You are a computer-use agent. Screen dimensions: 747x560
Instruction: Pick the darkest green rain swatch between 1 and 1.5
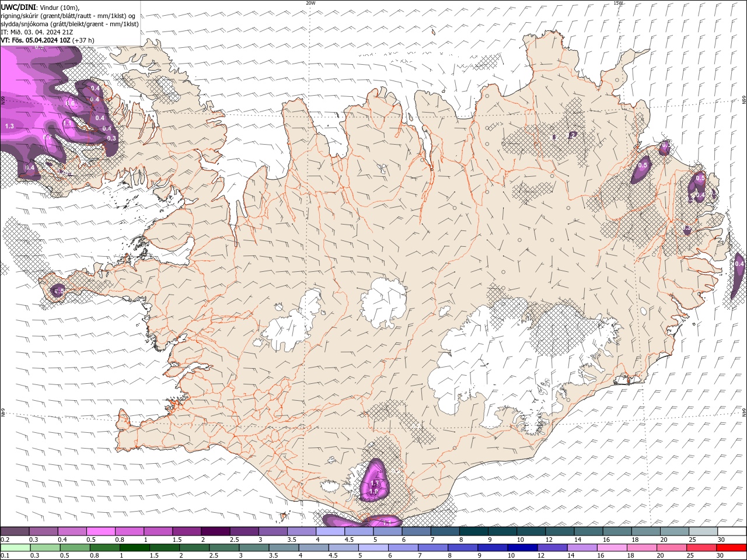[x=135, y=548]
